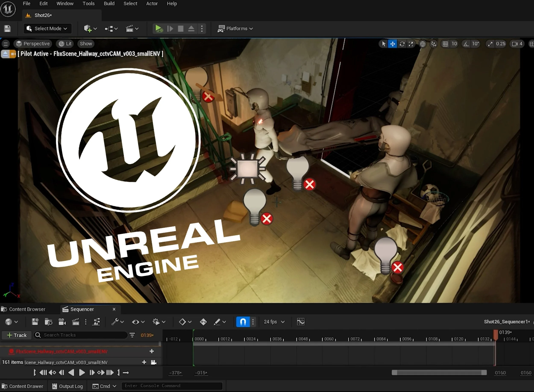Switch to the Content Browser tab

(x=27, y=309)
